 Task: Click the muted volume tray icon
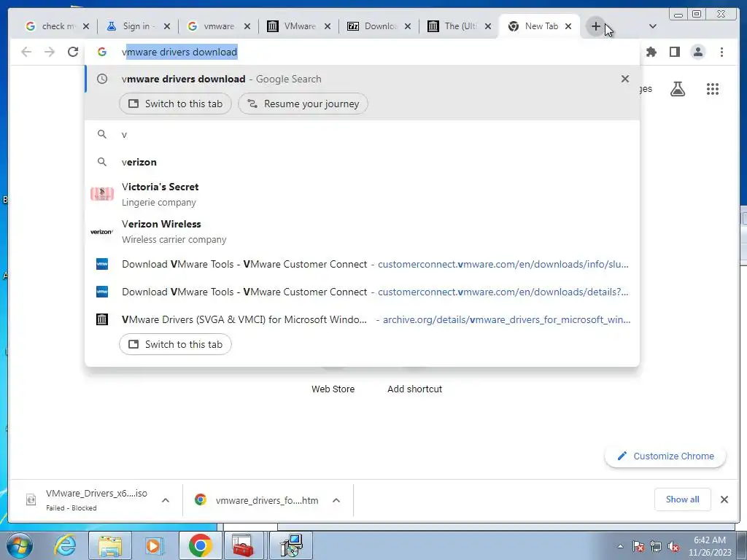pyautogui.click(x=673, y=546)
